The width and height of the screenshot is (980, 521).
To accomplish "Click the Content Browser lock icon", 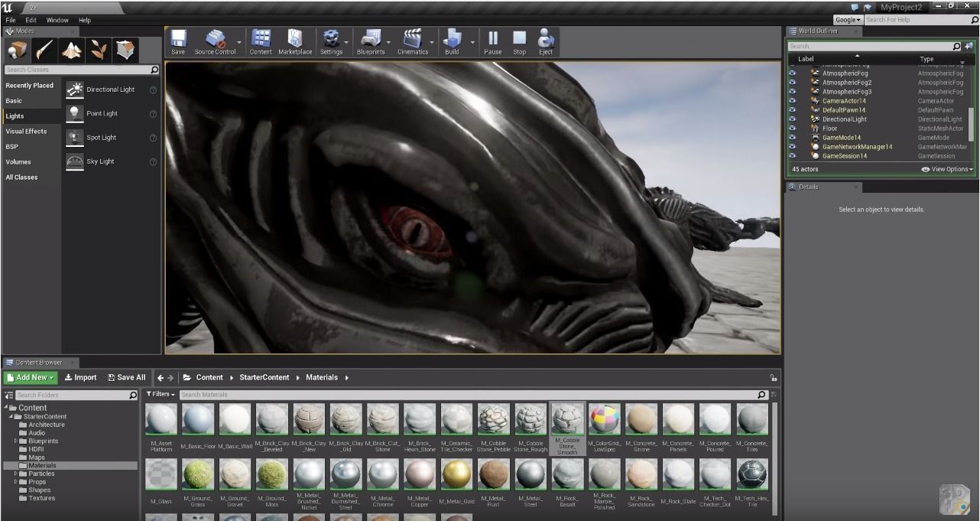I will click(x=773, y=378).
